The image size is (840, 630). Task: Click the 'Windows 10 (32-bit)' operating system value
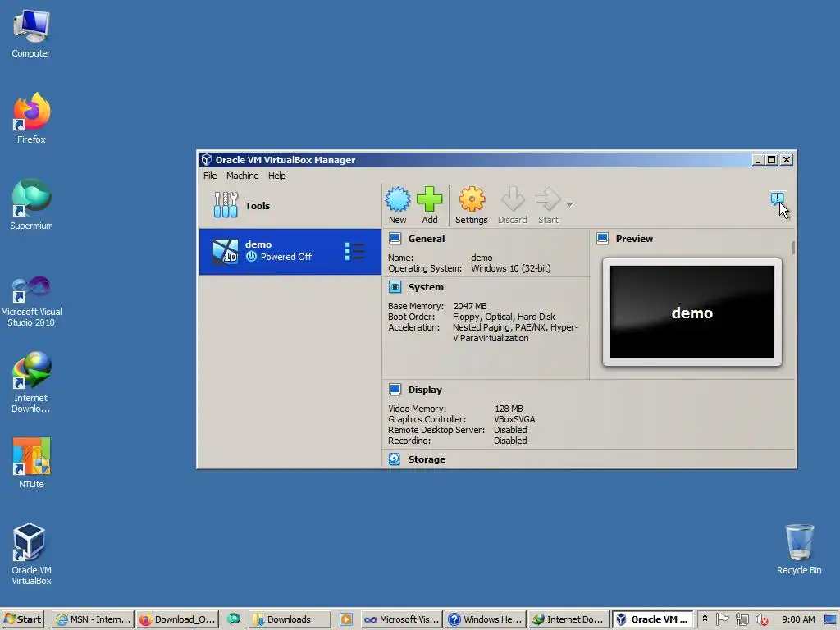510,268
